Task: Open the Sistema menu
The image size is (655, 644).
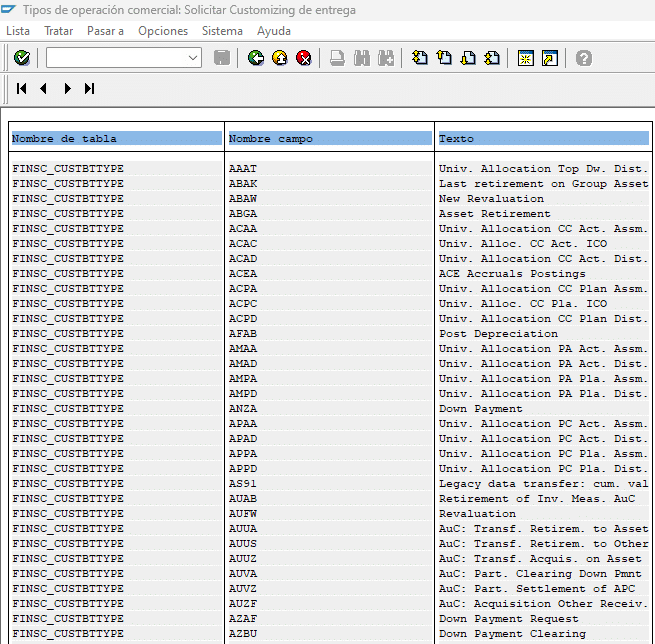Action: [222, 31]
